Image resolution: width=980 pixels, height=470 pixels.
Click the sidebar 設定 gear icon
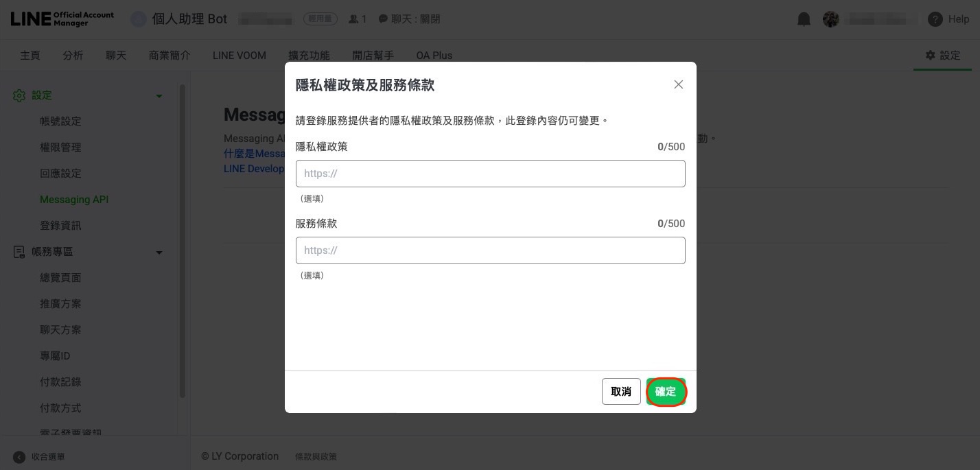coord(19,95)
